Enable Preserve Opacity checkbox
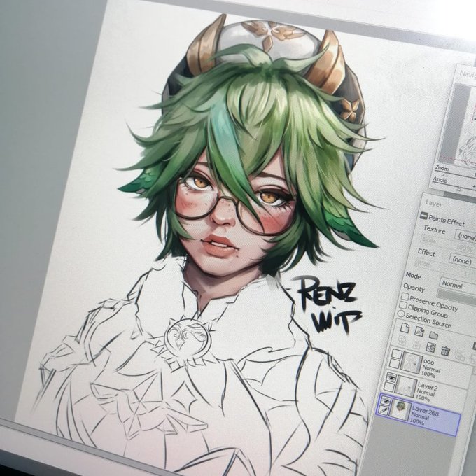The width and height of the screenshot is (476, 476). pyautogui.click(x=405, y=295)
